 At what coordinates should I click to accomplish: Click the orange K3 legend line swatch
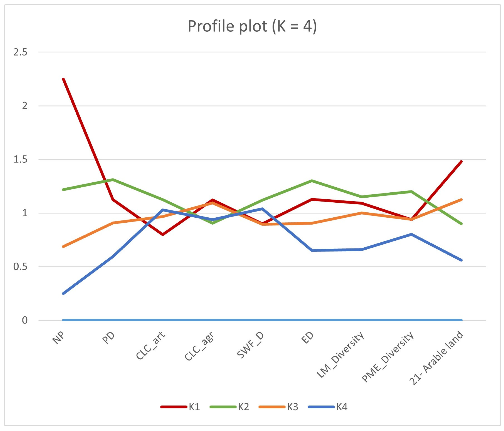pyautogui.click(x=272, y=407)
